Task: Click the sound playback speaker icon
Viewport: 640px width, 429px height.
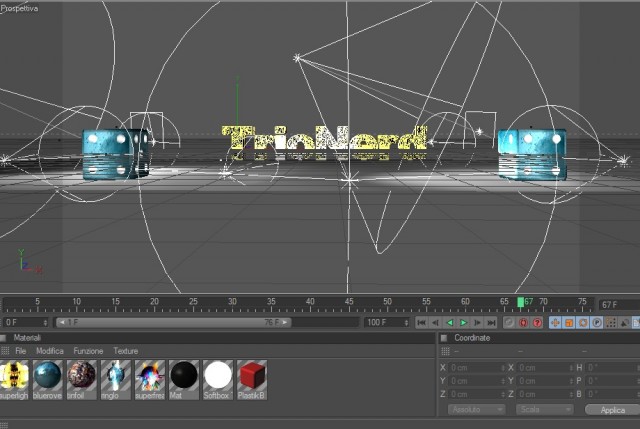Action: coord(624,323)
